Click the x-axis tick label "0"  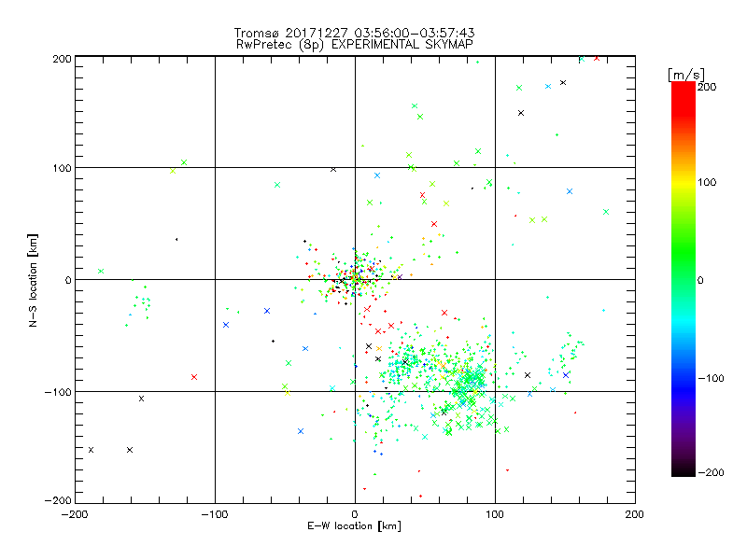[355, 514]
